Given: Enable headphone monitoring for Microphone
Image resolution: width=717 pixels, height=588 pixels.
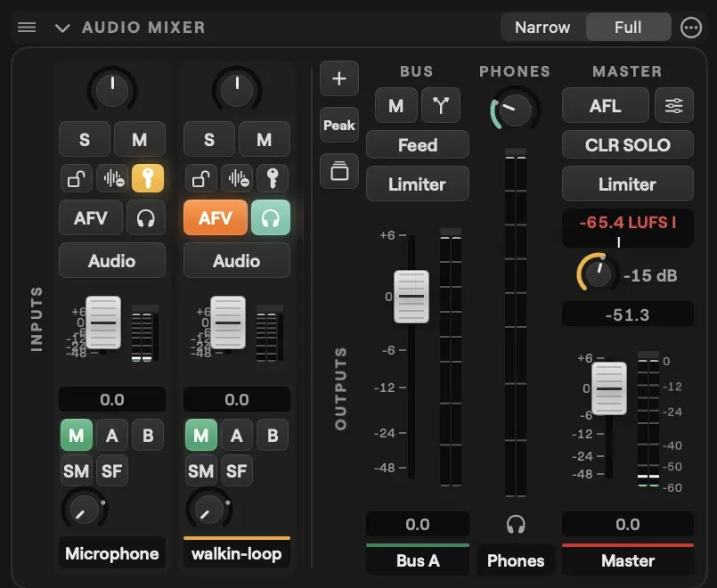Looking at the screenshot, I should [146, 217].
